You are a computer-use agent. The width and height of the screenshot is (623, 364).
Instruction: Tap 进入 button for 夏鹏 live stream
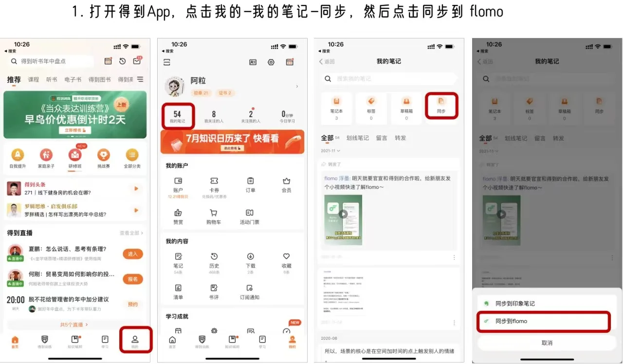(132, 254)
